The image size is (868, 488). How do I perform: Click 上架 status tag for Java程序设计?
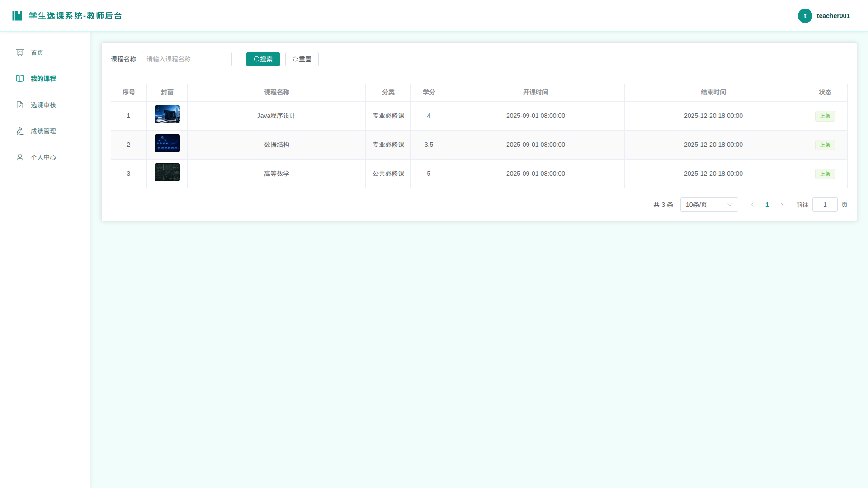pos(825,116)
